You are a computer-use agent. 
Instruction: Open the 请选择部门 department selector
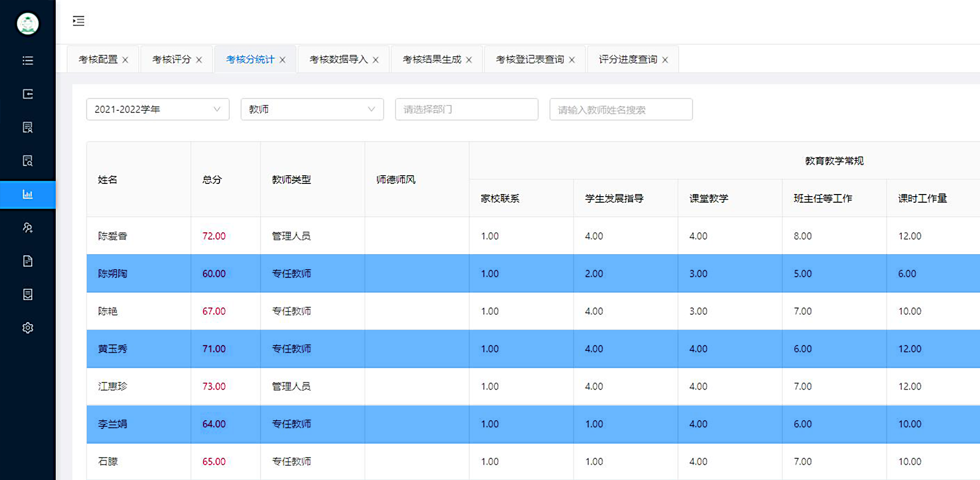point(466,109)
